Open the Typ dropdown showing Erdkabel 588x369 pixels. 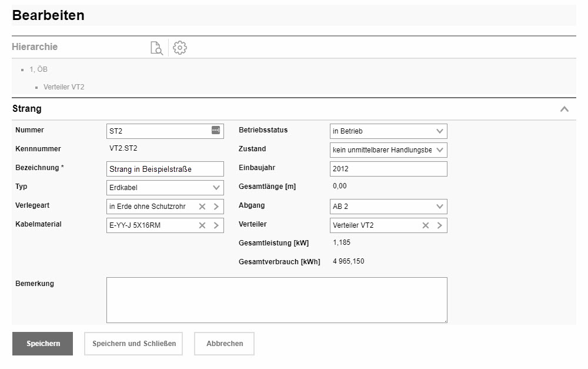point(165,188)
